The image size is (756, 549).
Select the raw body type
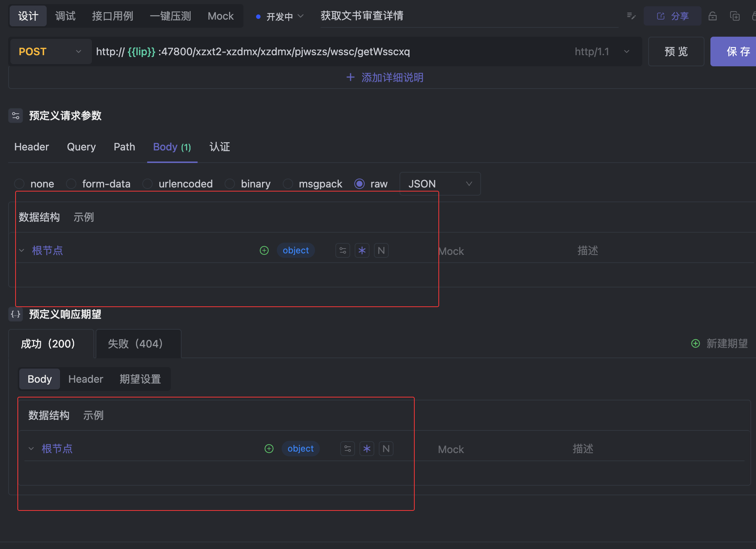[x=359, y=184]
